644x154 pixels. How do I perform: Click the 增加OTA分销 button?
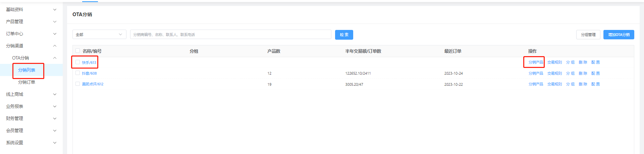click(x=619, y=35)
